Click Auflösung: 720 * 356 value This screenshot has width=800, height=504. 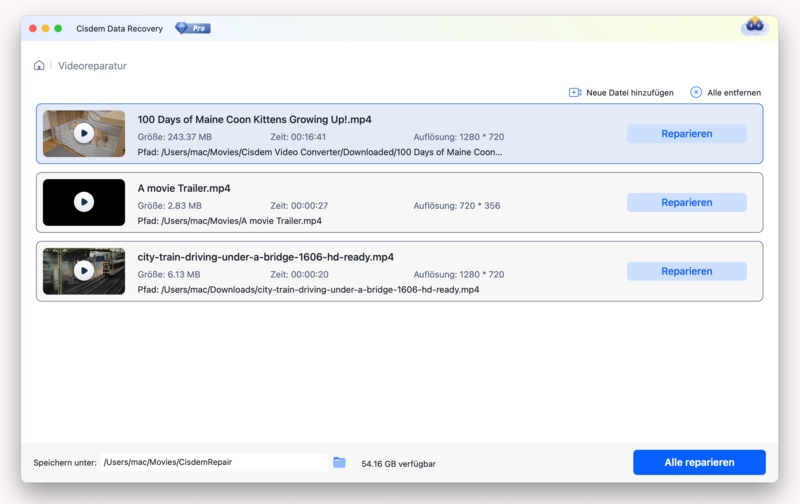click(x=457, y=206)
